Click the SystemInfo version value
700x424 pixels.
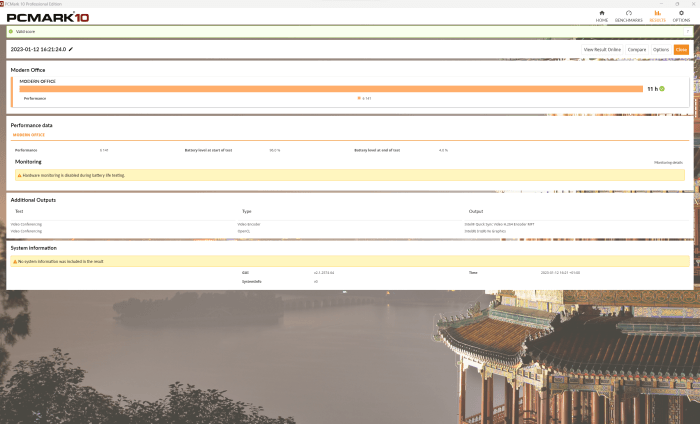pos(316,282)
